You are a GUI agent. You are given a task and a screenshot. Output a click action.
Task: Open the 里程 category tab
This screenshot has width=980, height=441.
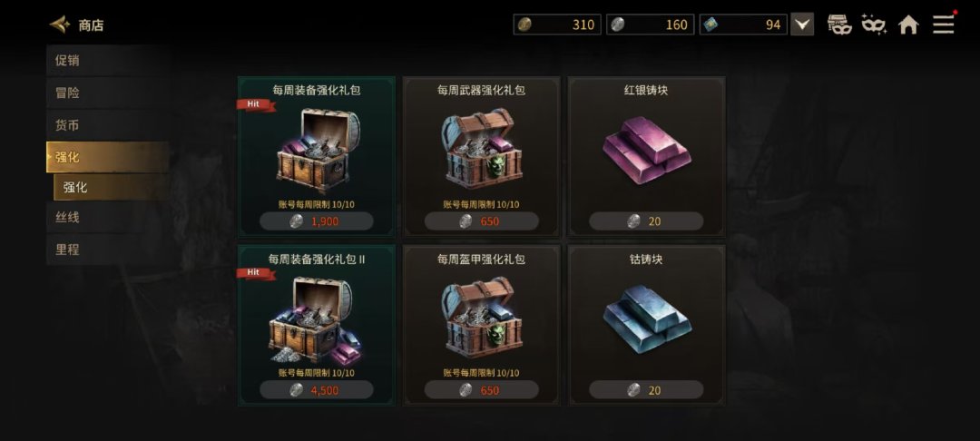108,250
